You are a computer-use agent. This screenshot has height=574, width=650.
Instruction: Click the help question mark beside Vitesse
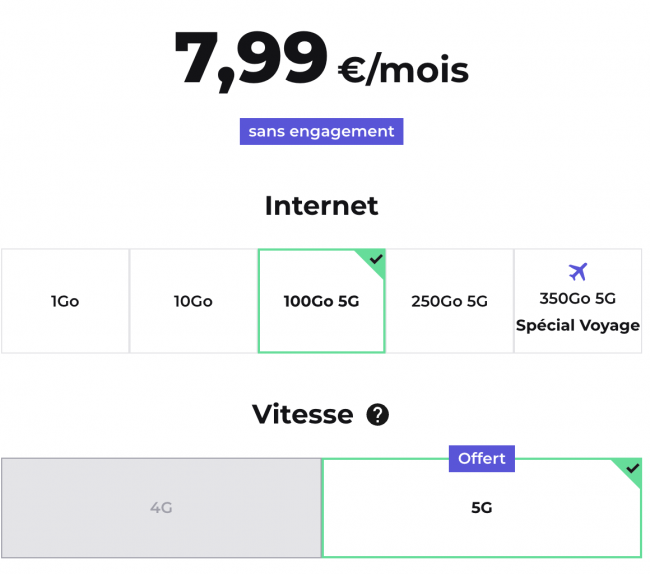[x=377, y=415]
